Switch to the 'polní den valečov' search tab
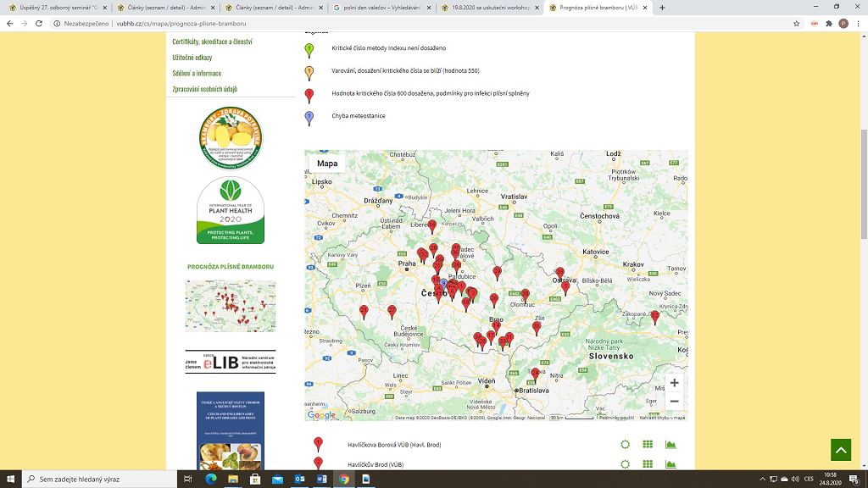Screen dimensions: 868x488 381,8
